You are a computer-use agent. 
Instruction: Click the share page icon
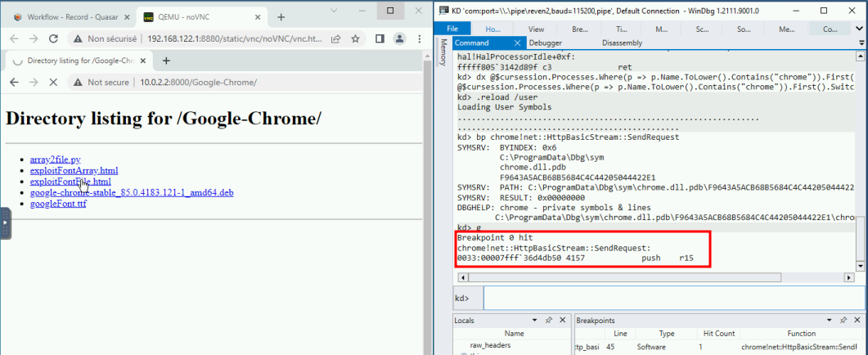[336, 38]
